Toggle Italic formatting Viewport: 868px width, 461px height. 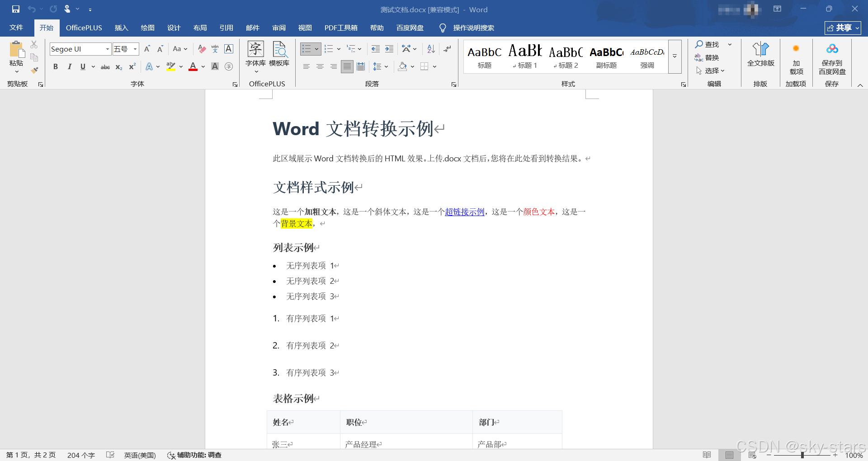69,66
